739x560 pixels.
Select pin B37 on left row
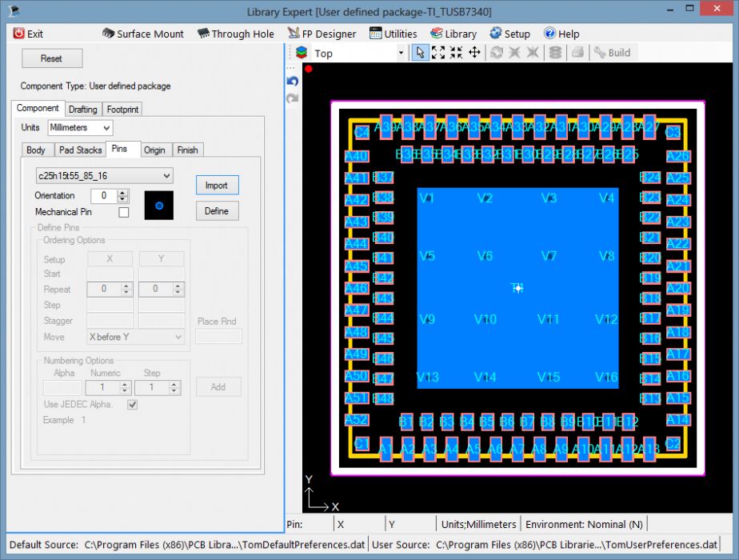pos(383,178)
